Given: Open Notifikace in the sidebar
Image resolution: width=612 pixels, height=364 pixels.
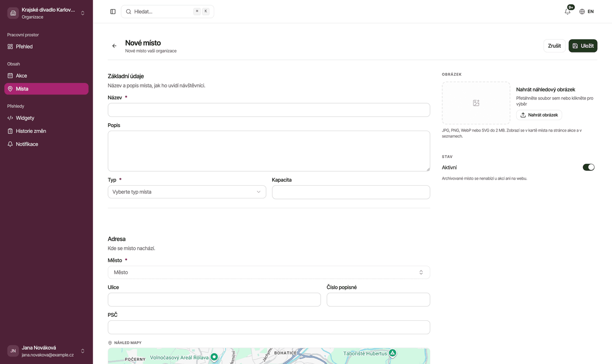Looking at the screenshot, I should (46, 144).
